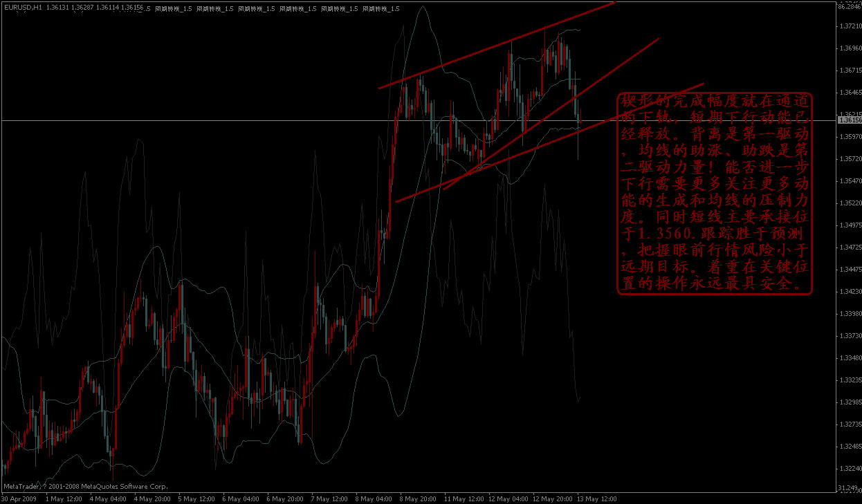Select the 8 May 04:00 time label
The width and height of the screenshot is (862, 504).
(x=372, y=498)
